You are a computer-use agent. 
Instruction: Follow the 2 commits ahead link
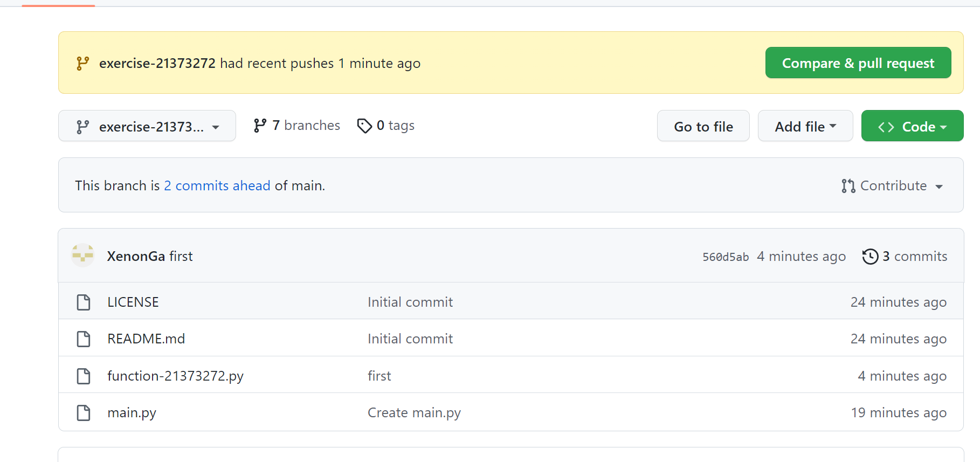click(x=217, y=185)
